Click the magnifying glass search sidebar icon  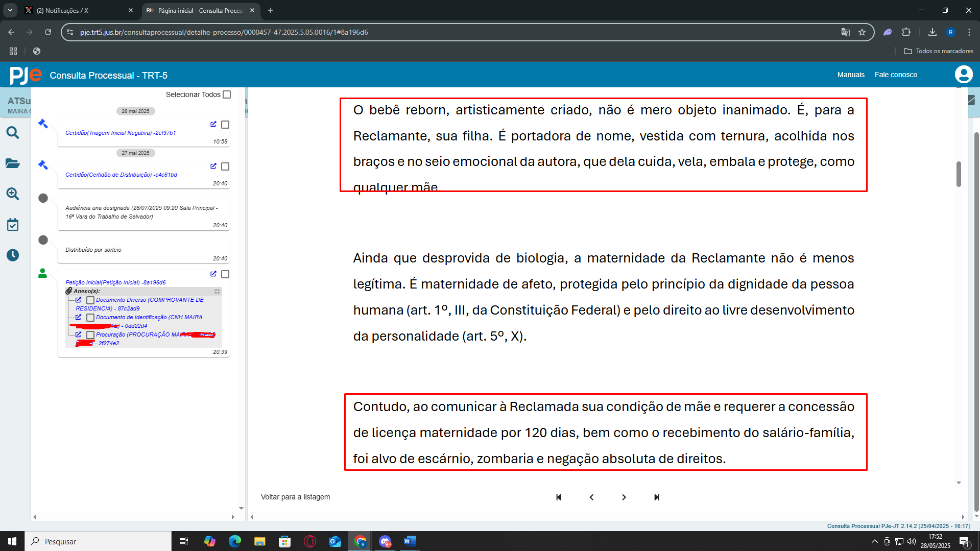pyautogui.click(x=13, y=133)
